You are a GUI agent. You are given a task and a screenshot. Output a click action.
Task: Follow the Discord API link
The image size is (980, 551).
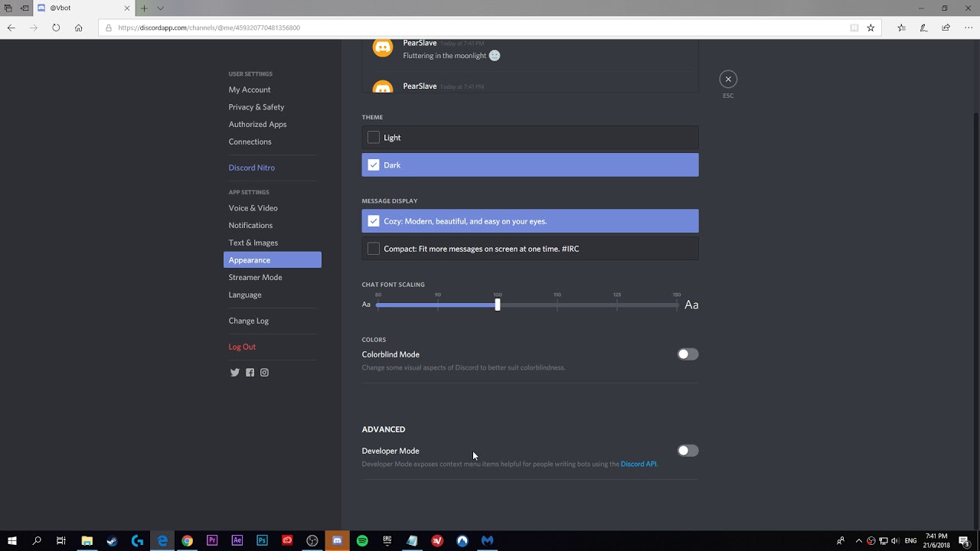click(x=639, y=464)
